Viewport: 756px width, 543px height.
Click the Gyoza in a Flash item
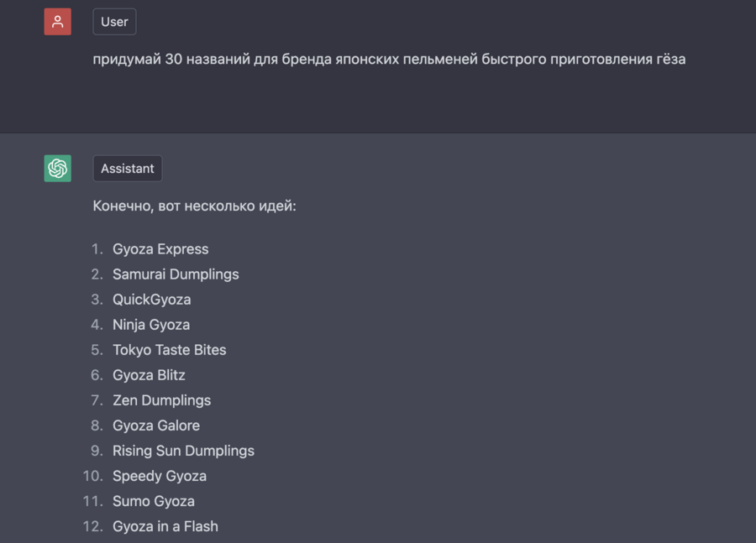165,526
